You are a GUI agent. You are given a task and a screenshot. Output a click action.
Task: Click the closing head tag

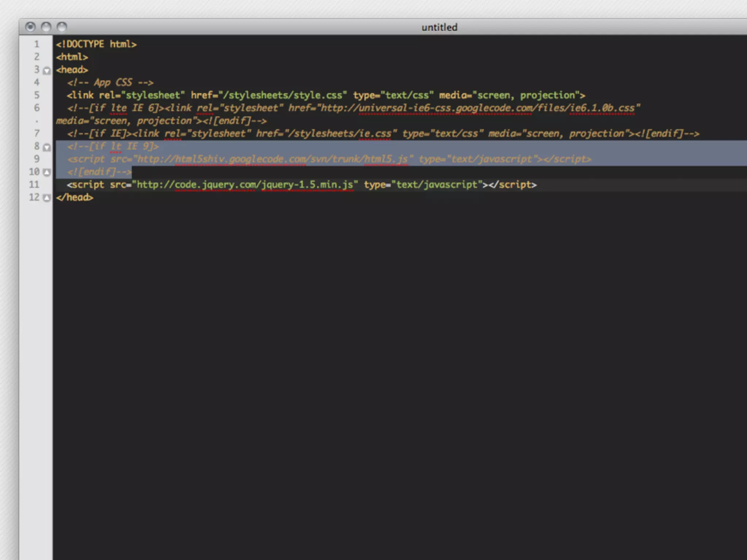[x=75, y=198]
